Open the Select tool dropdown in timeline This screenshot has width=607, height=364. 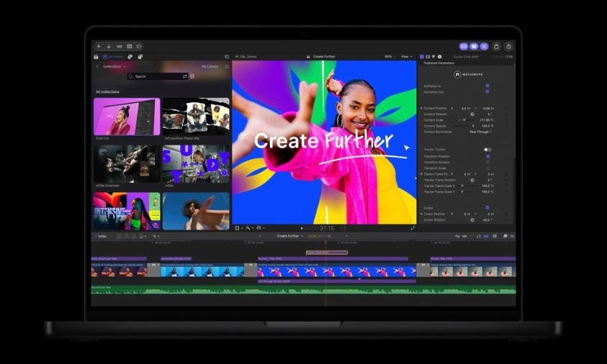click(x=156, y=236)
